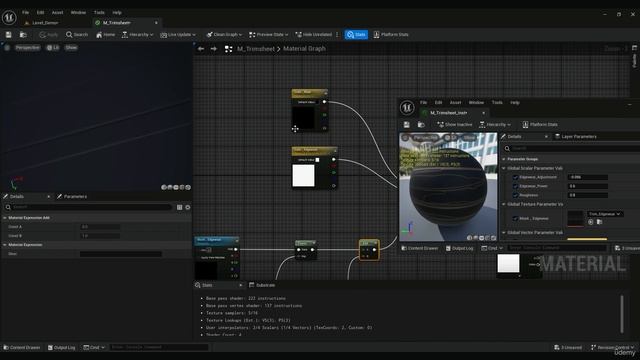Click the graph forward navigation arrow
This screenshot has height=360, width=640.
click(213, 49)
